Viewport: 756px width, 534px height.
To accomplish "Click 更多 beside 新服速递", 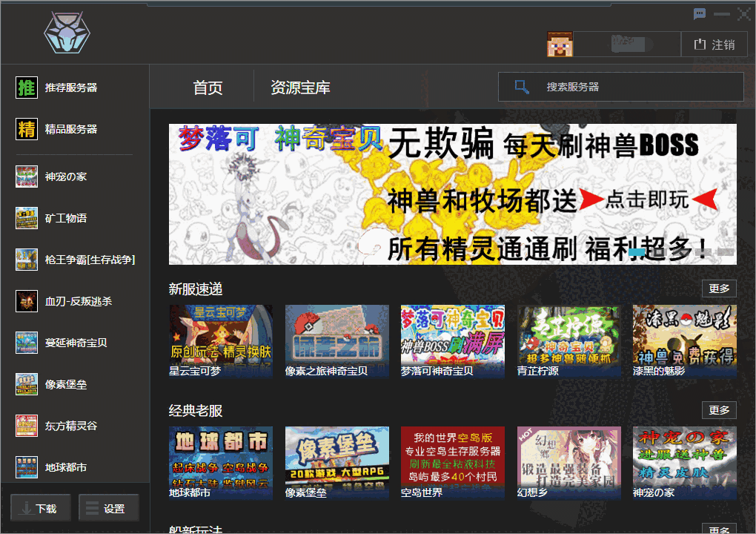I will click(x=717, y=288).
